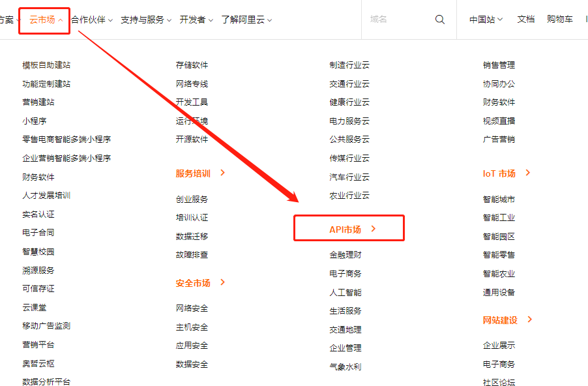Open the 支持与服务 dropdown menu
The image size is (588, 386).
[x=146, y=20]
